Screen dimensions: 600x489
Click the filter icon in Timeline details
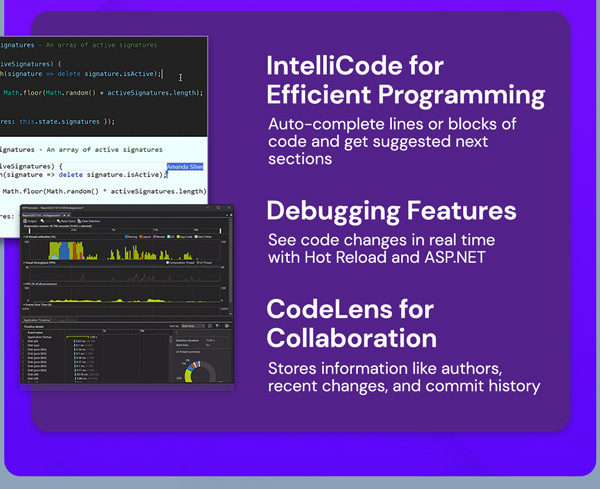(x=217, y=326)
